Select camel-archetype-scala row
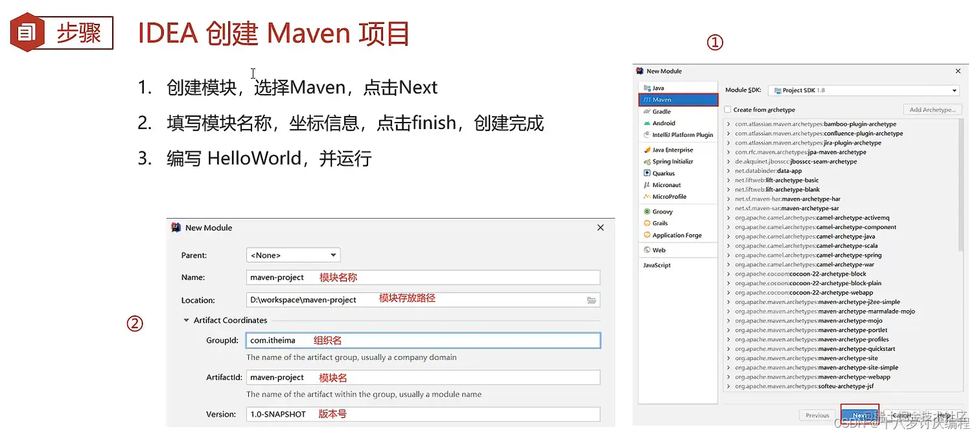The width and height of the screenshot is (980, 436). click(x=840, y=246)
